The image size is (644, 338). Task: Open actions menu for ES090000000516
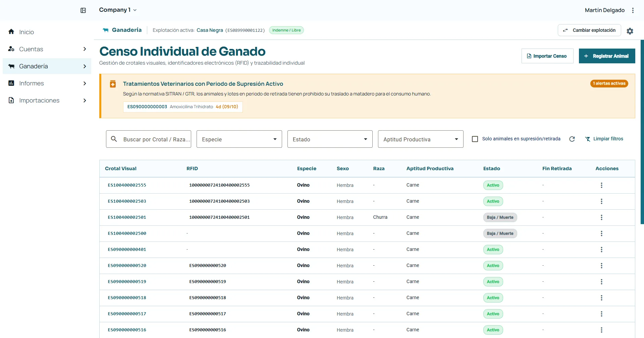601,330
